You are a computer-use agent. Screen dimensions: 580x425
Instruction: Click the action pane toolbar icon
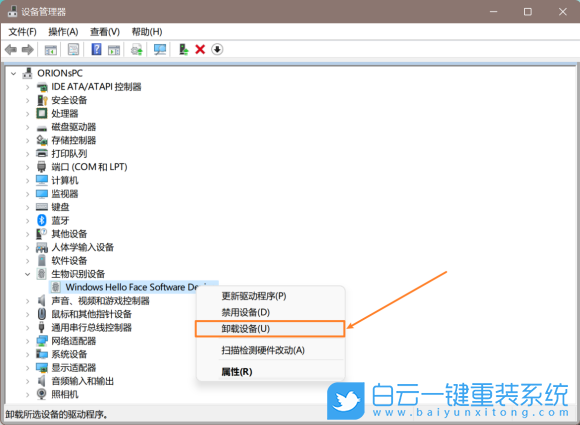click(114, 49)
